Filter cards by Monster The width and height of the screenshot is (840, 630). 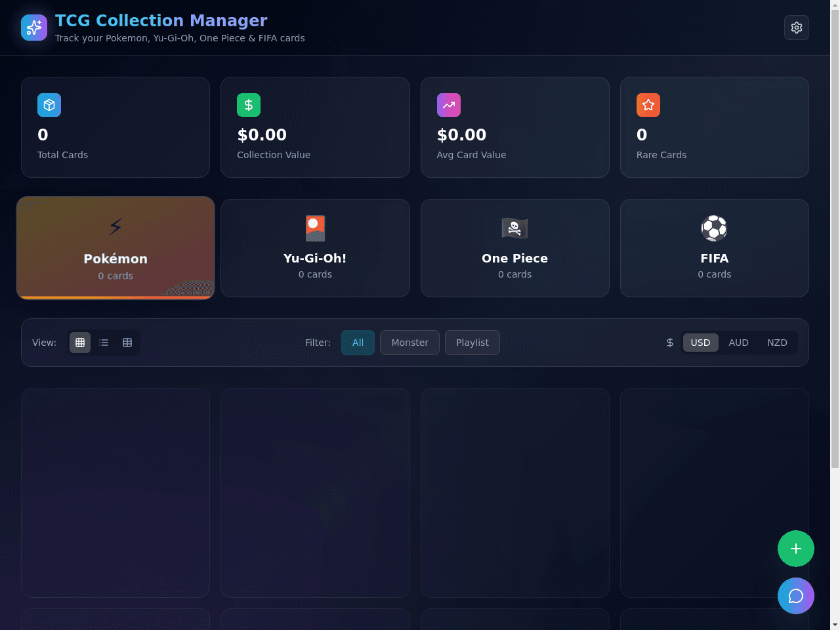(409, 343)
